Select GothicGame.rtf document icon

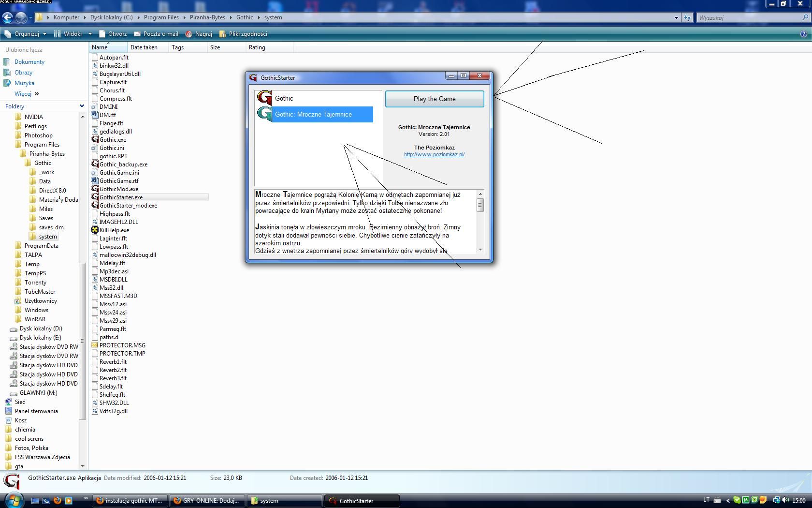click(x=95, y=181)
